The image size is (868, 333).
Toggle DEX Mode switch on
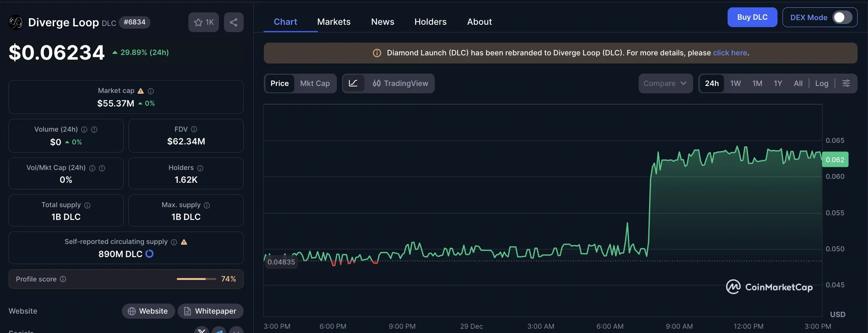pyautogui.click(x=842, y=17)
